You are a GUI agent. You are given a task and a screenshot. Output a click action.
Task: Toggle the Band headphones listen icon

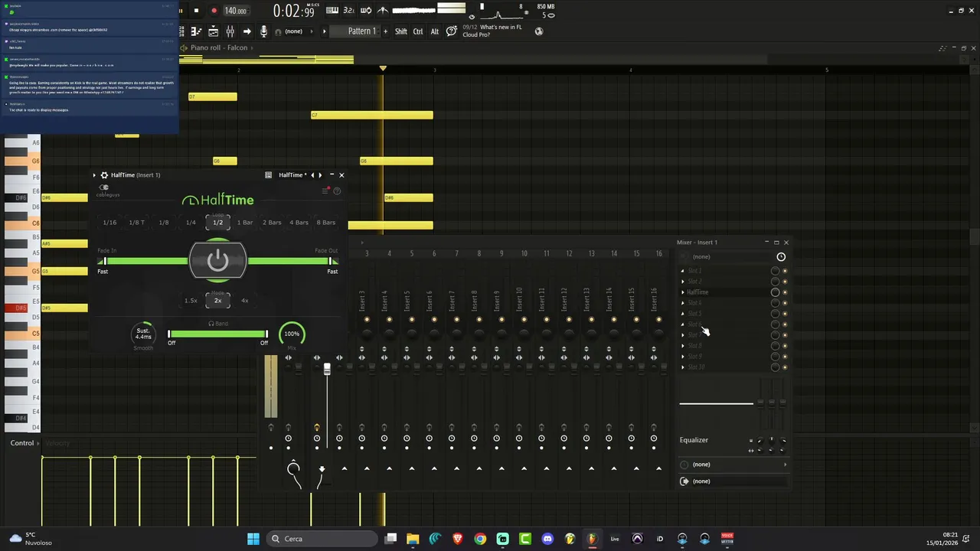click(x=211, y=324)
